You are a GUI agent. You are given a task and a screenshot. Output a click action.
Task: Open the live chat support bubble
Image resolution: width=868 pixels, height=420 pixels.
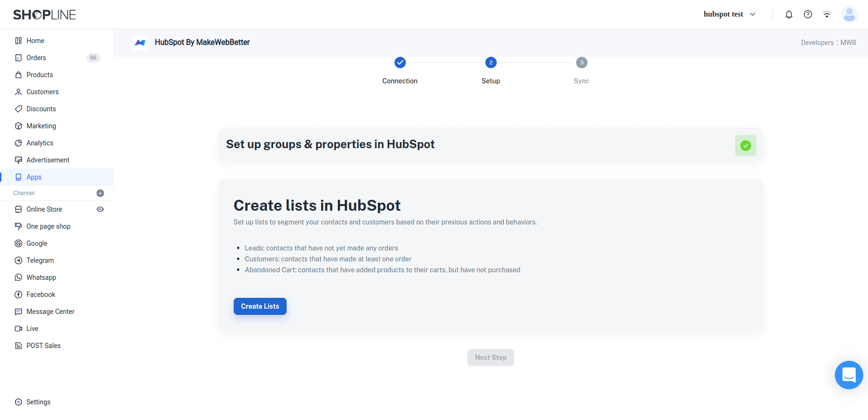click(x=849, y=375)
